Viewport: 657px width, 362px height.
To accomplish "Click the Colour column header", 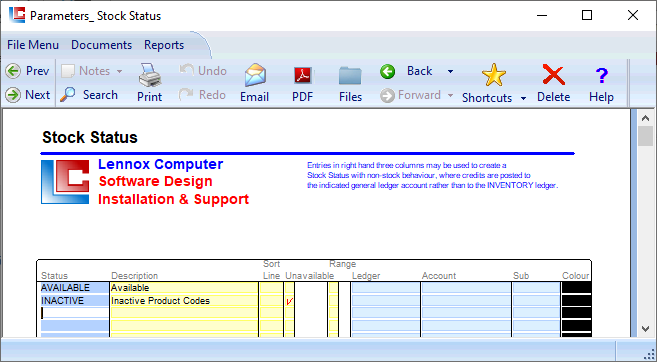I will click(575, 276).
